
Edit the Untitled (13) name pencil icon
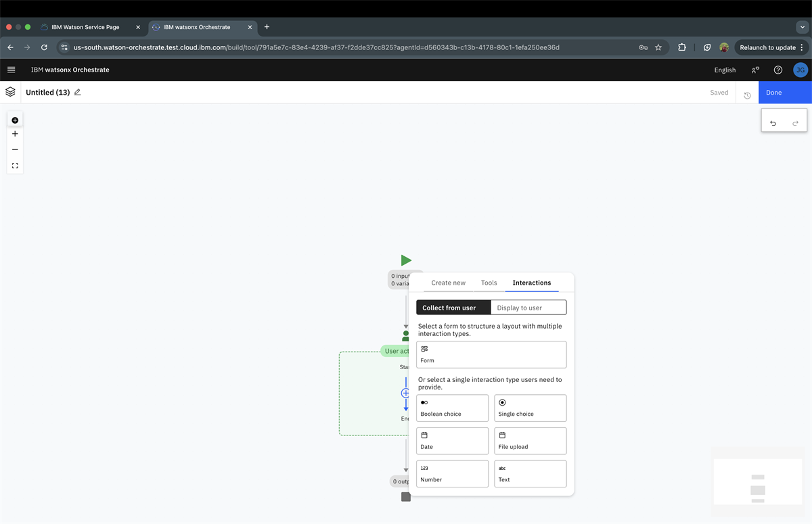tap(77, 92)
